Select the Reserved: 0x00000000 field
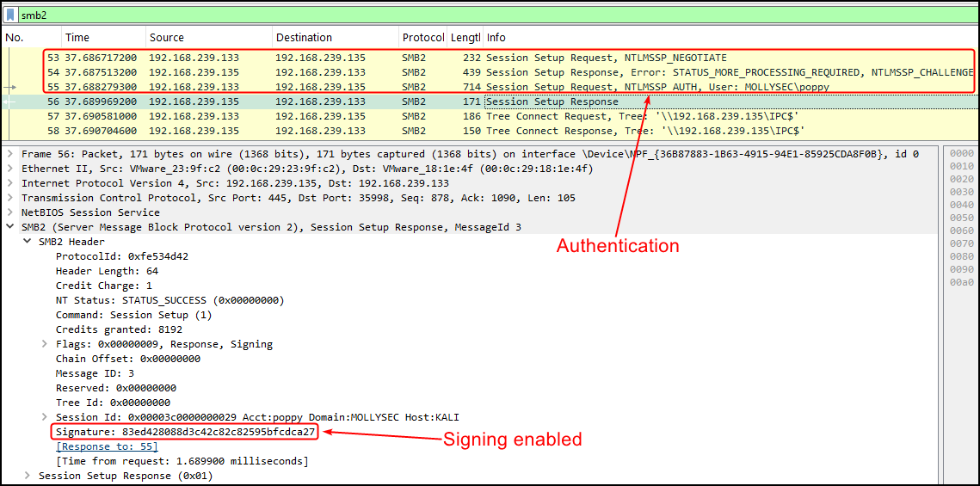This screenshot has height=486, width=980. coord(116,388)
